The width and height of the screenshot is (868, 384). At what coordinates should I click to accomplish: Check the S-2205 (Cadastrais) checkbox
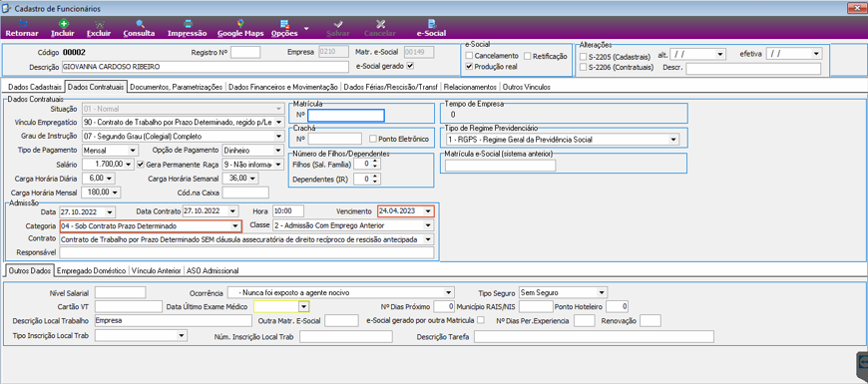click(583, 57)
